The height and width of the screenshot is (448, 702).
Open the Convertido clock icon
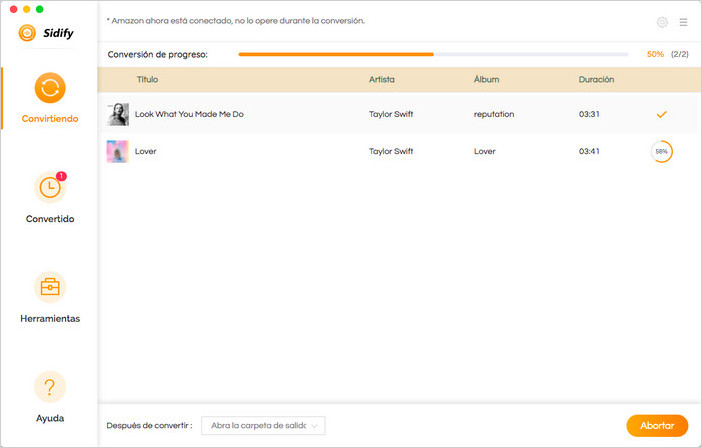[50, 188]
